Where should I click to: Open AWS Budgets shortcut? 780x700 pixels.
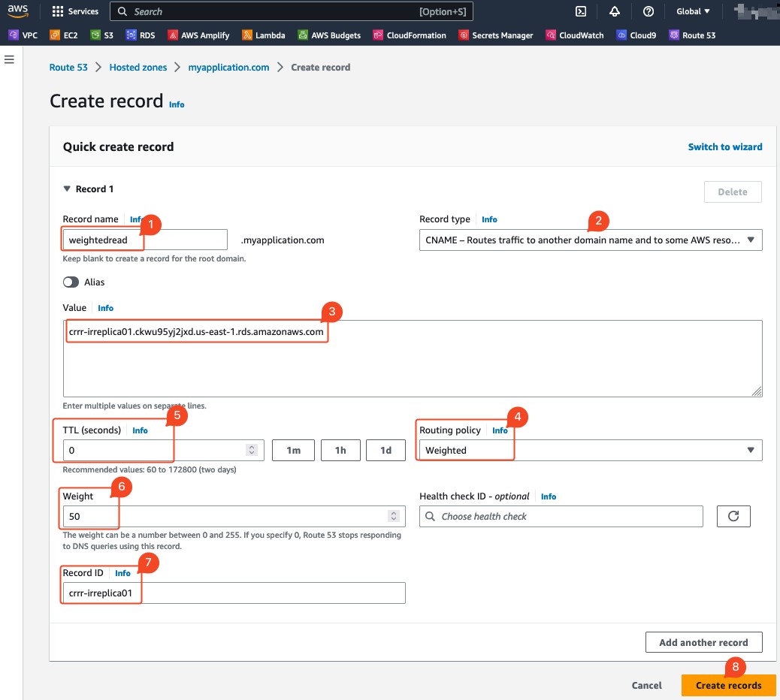point(329,35)
